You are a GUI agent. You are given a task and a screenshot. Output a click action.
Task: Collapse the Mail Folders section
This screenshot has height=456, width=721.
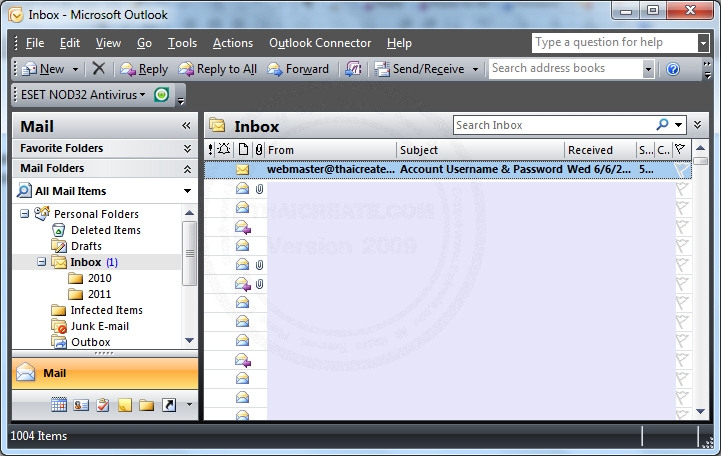[x=187, y=169]
